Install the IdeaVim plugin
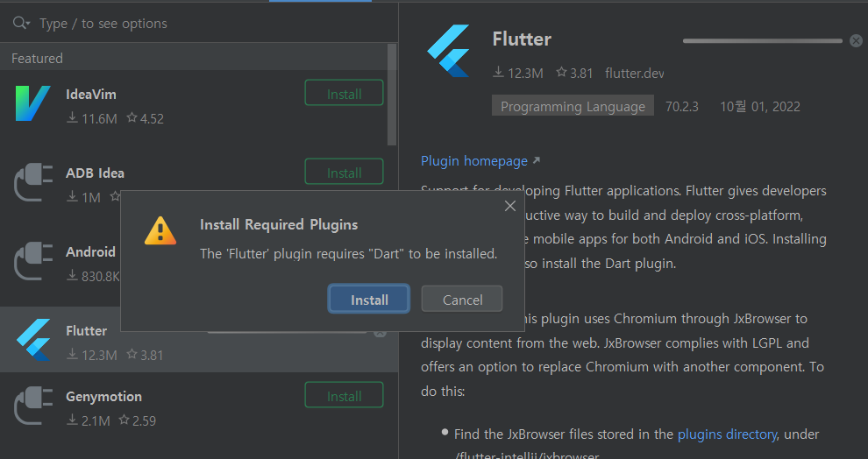Screen dimensions: 868x459 point(344,93)
